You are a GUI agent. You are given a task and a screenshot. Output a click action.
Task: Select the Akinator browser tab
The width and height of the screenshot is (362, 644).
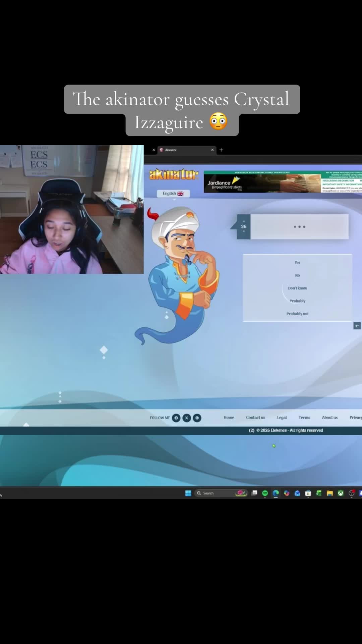186,150
